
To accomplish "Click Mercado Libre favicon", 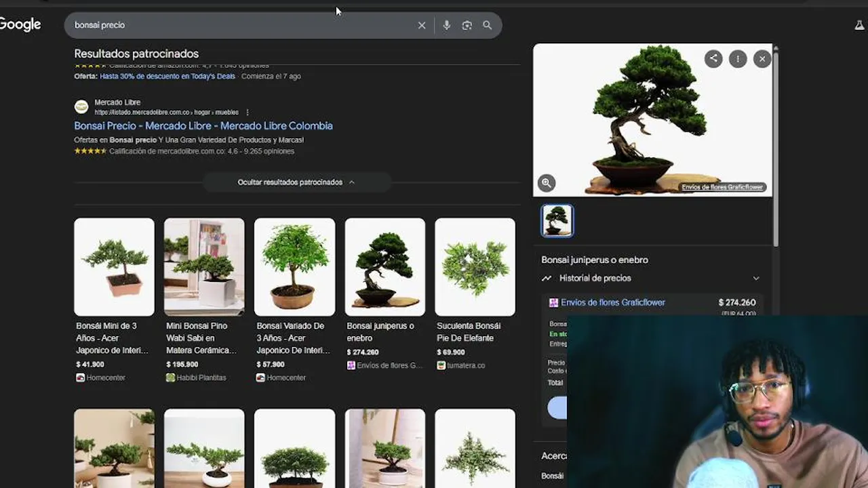I will click(81, 106).
